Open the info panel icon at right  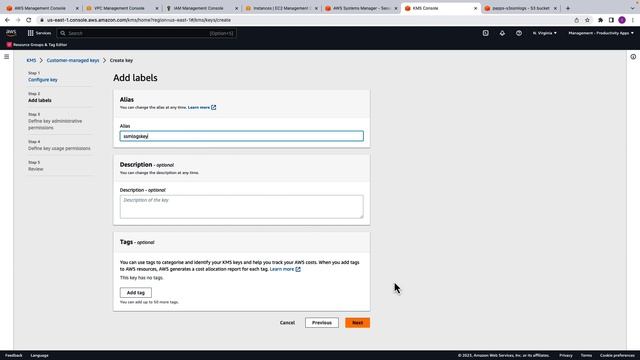point(633,57)
